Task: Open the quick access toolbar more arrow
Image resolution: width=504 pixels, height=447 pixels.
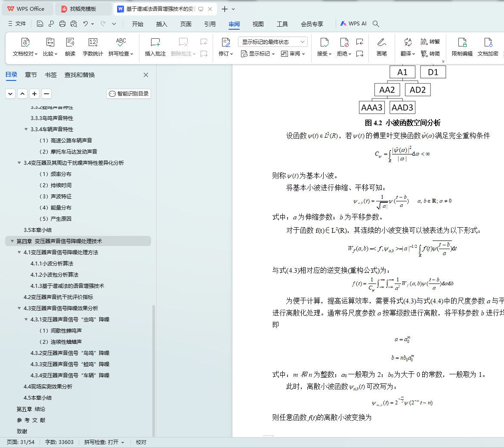Action: (114, 24)
